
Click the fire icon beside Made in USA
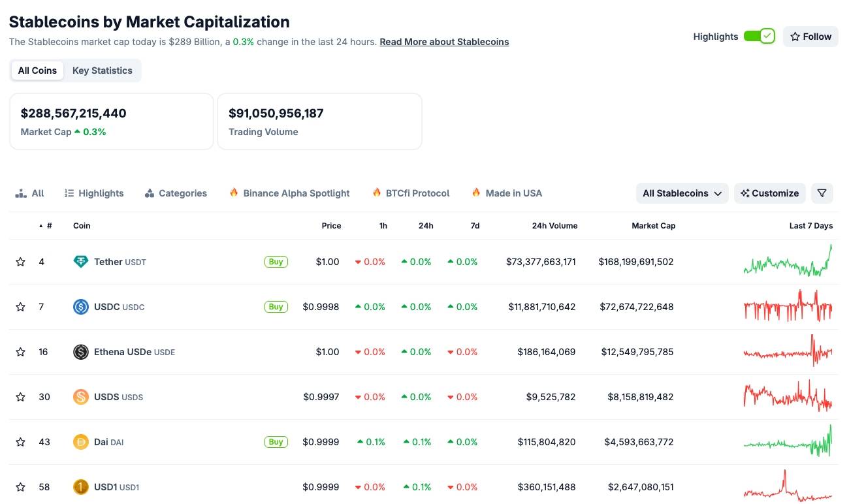476,193
